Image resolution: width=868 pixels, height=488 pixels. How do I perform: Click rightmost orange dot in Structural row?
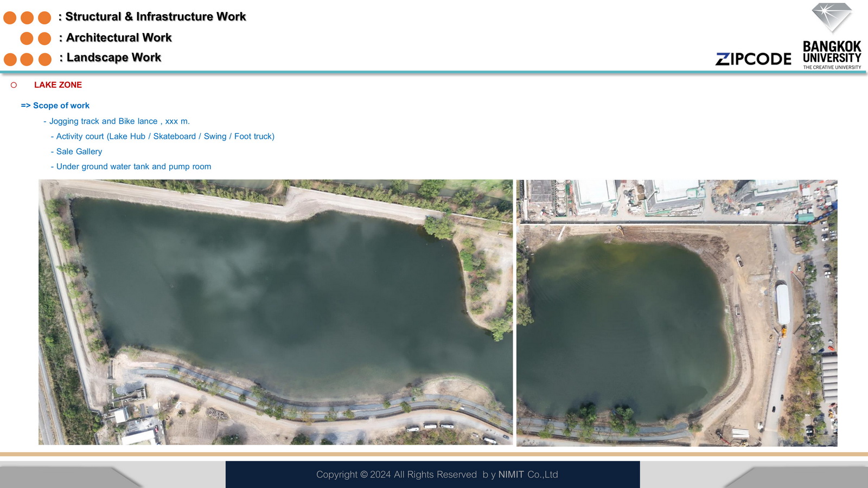44,18
